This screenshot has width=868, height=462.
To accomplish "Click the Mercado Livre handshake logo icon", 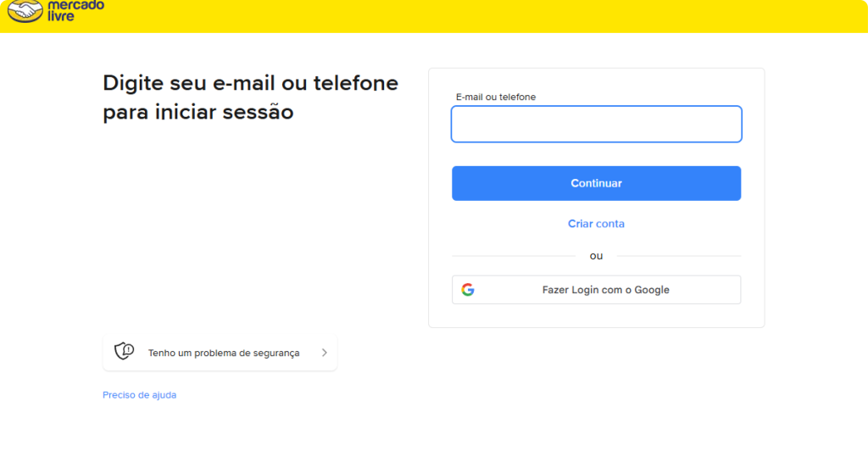I will point(25,12).
